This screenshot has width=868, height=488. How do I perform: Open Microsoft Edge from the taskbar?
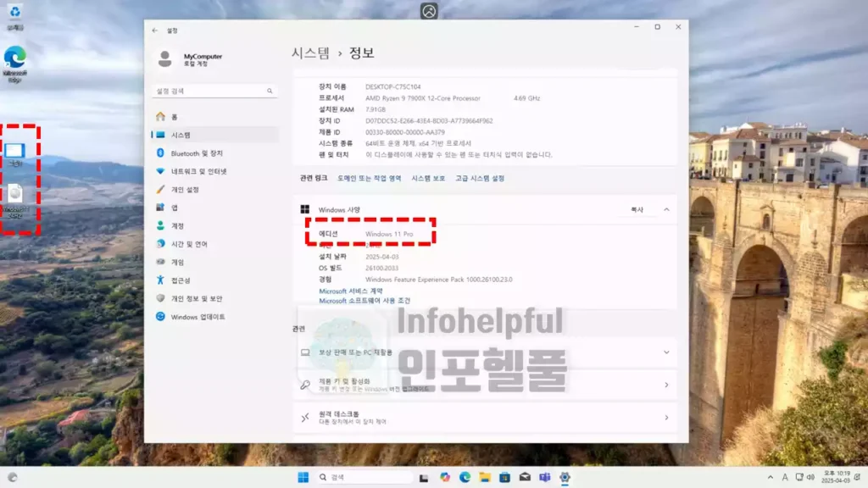point(465,478)
